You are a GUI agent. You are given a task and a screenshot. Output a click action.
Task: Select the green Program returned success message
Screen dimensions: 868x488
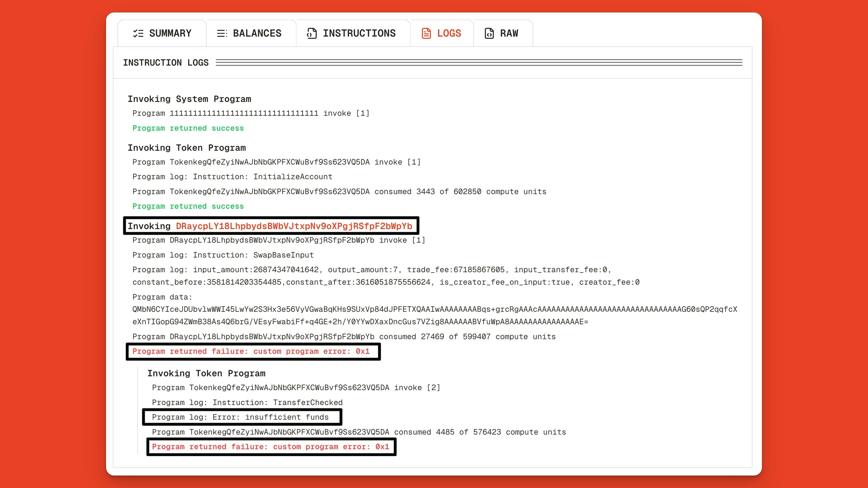(188, 128)
